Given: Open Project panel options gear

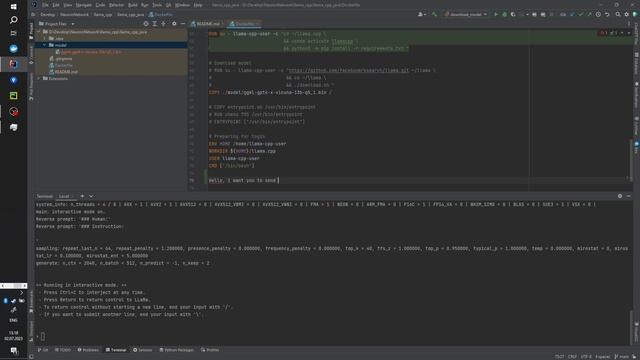Looking at the screenshot, I should point(174,24).
